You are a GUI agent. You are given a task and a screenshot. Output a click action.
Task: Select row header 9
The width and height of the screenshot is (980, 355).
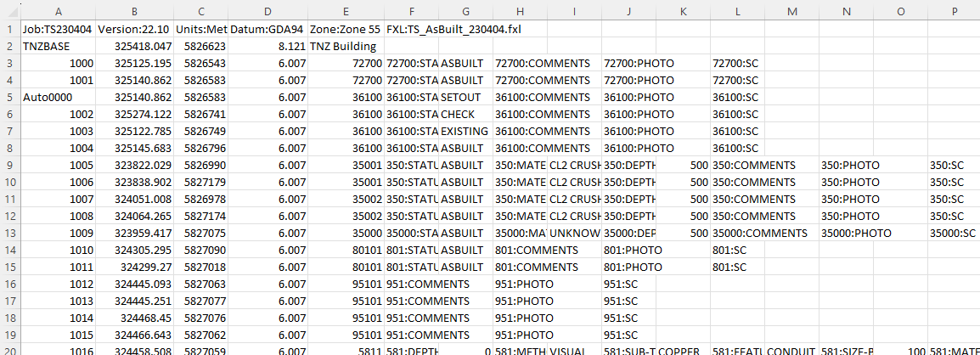coord(9,165)
